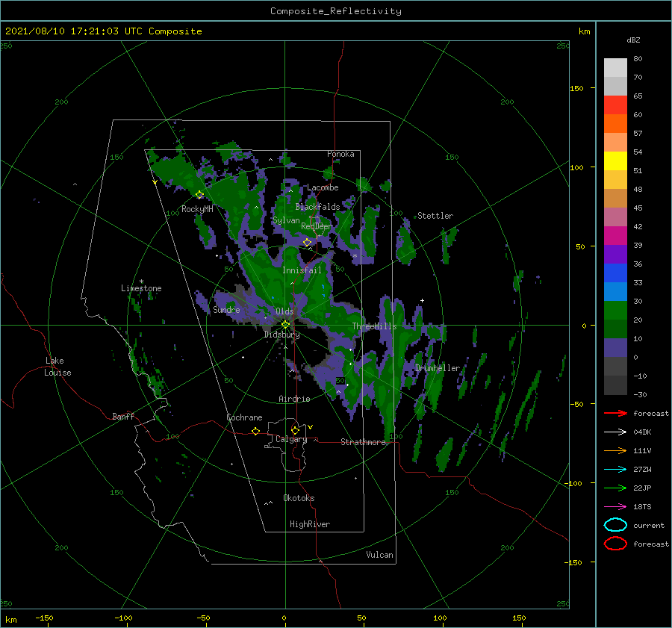The height and width of the screenshot is (628, 672).
Task: Click the Ponoka city label
Action: point(340,154)
